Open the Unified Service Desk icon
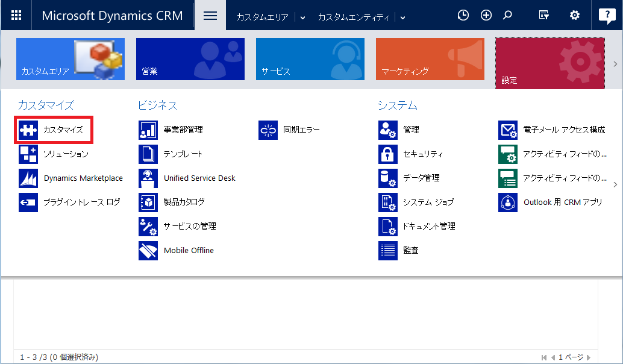623x364 pixels. pyautogui.click(x=148, y=178)
